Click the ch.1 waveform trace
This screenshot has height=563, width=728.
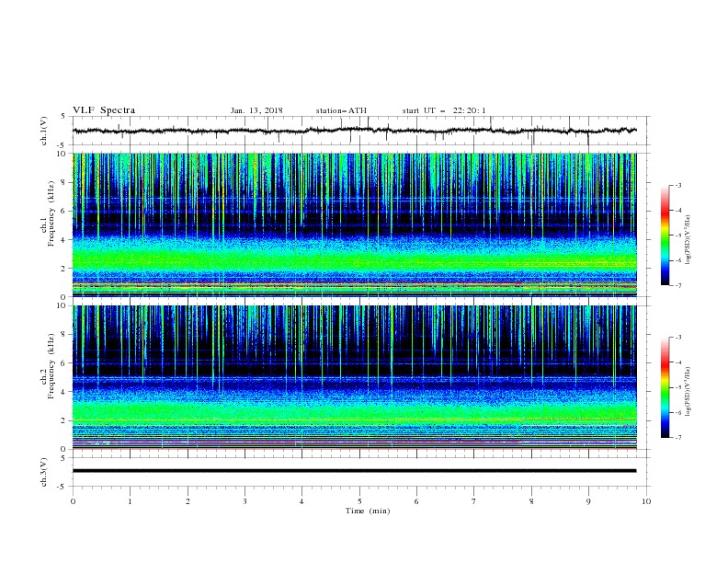click(x=355, y=131)
